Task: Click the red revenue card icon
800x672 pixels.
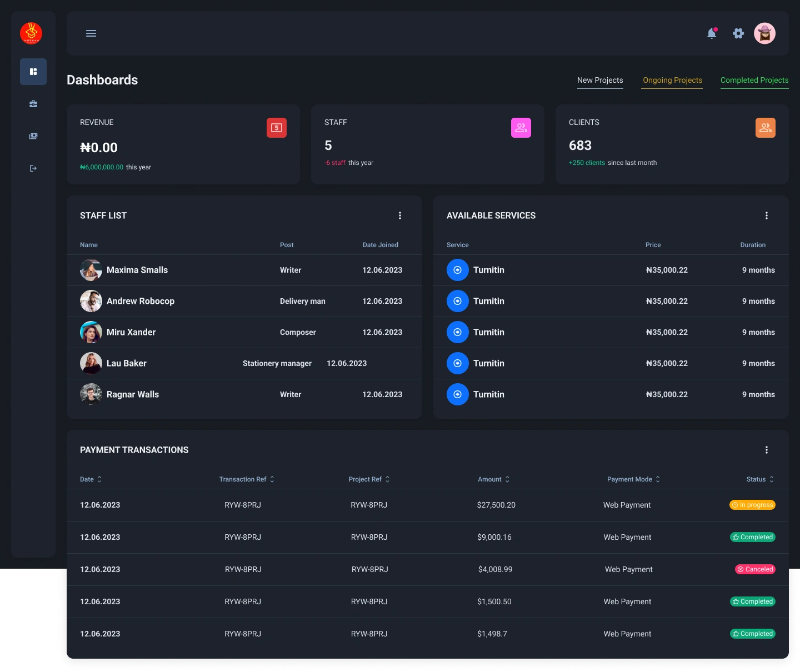Action: (x=277, y=128)
